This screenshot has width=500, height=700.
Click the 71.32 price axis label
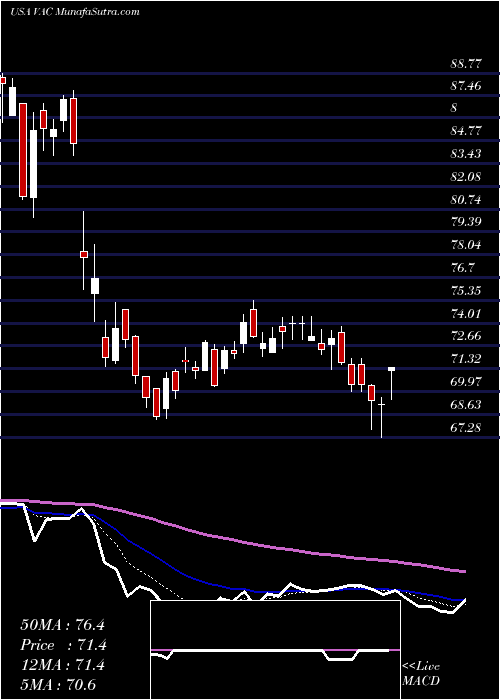coord(466,358)
